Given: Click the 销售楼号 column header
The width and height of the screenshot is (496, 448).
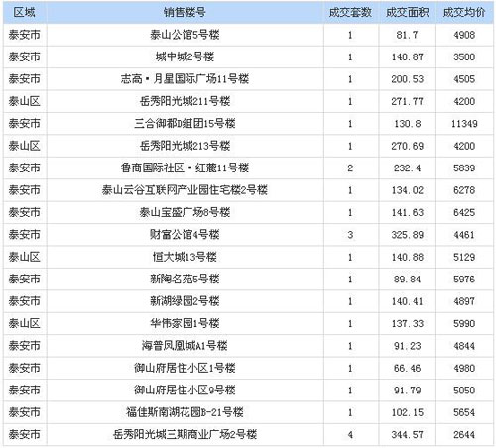Looking at the screenshot, I should point(185,12).
